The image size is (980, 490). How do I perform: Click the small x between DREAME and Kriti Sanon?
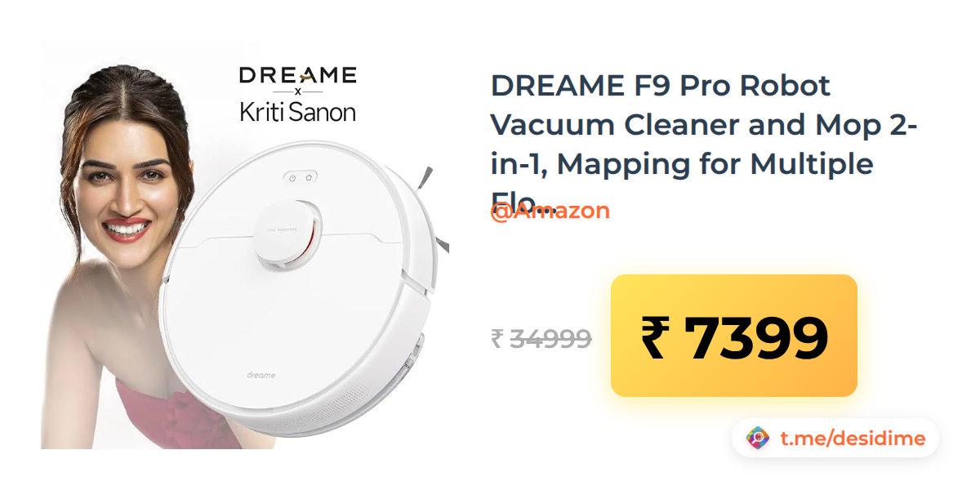coord(298,91)
